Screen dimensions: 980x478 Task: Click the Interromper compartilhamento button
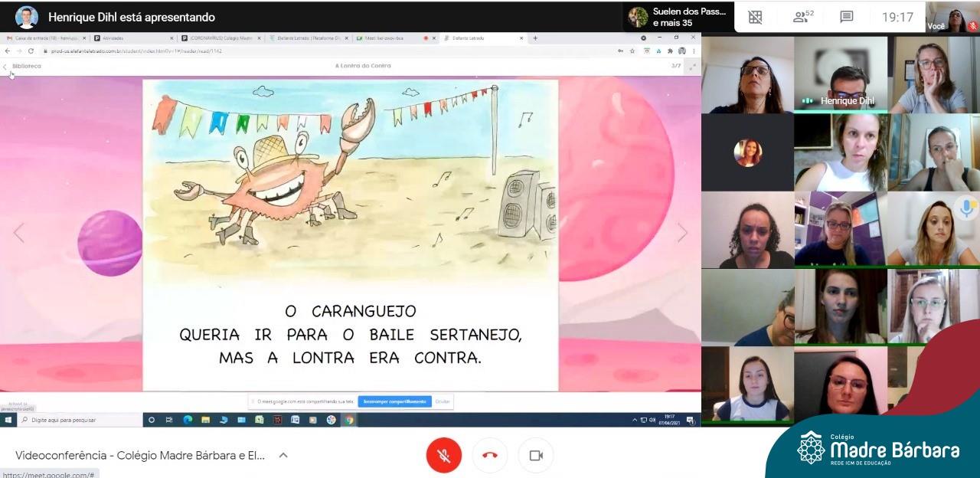(394, 401)
